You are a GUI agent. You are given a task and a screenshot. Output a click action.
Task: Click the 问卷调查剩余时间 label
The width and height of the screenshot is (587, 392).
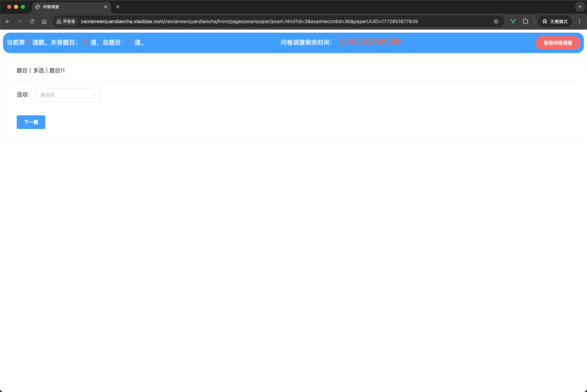coord(306,43)
